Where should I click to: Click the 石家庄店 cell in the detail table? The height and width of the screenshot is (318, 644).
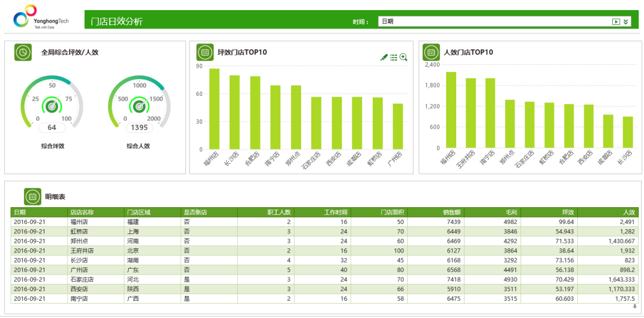click(95, 279)
